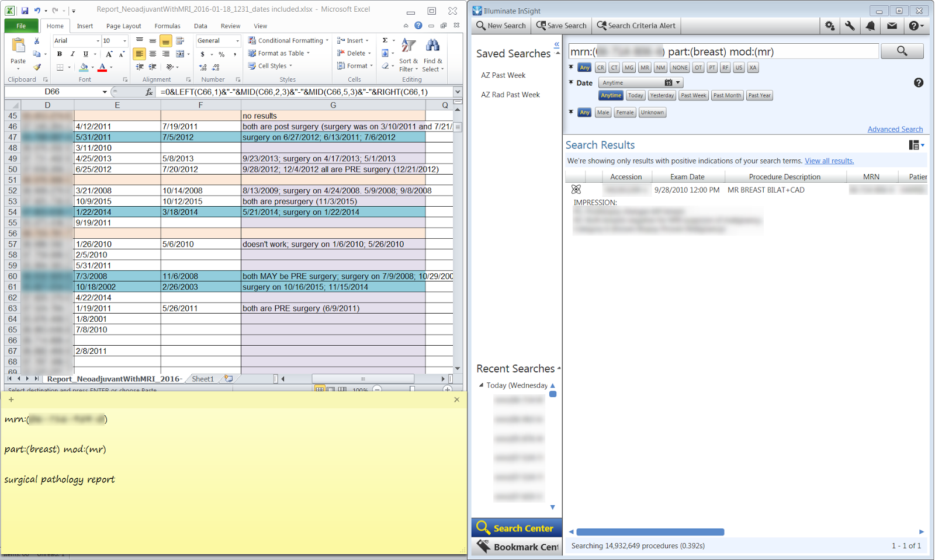
Task: Increase the cell indent
Action: tap(153, 67)
